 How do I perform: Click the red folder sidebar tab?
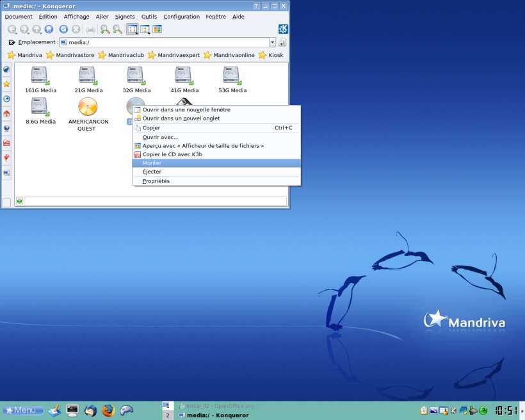tap(6, 143)
